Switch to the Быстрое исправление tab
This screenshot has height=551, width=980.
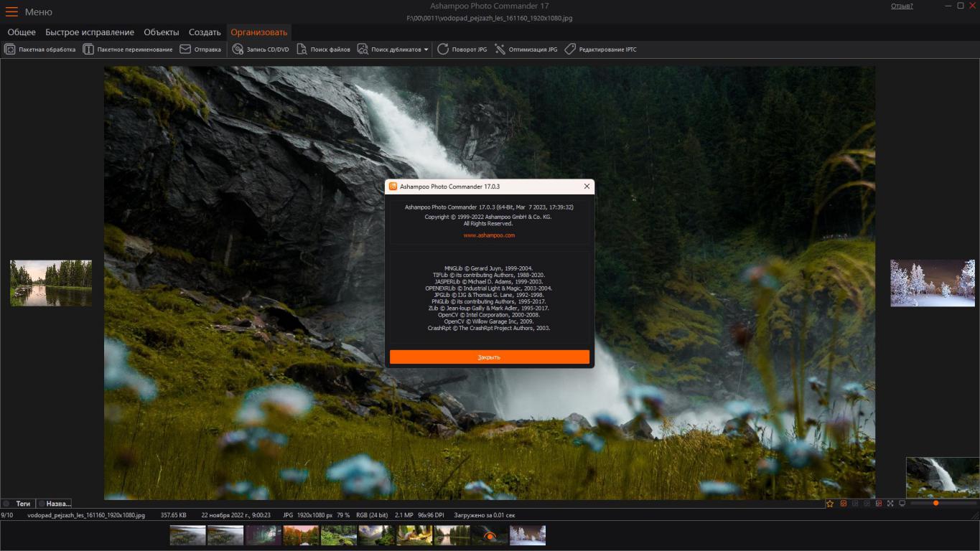(x=90, y=32)
